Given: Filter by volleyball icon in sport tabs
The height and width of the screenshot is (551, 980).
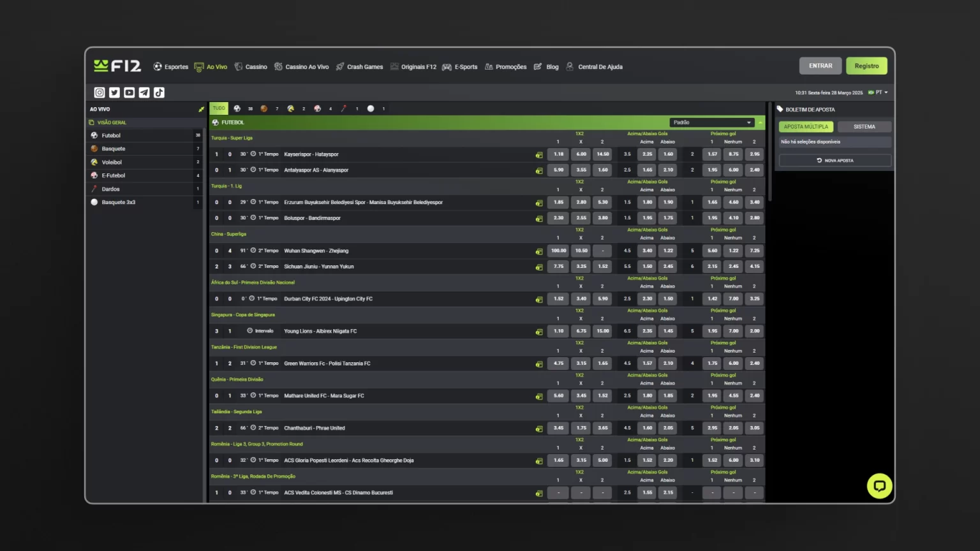Looking at the screenshot, I should coord(291,108).
